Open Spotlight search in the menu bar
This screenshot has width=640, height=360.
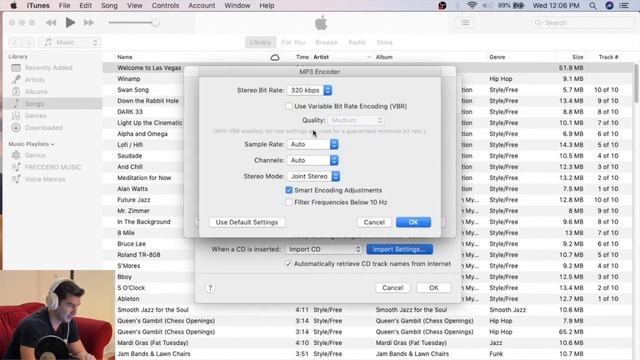click(x=593, y=5)
